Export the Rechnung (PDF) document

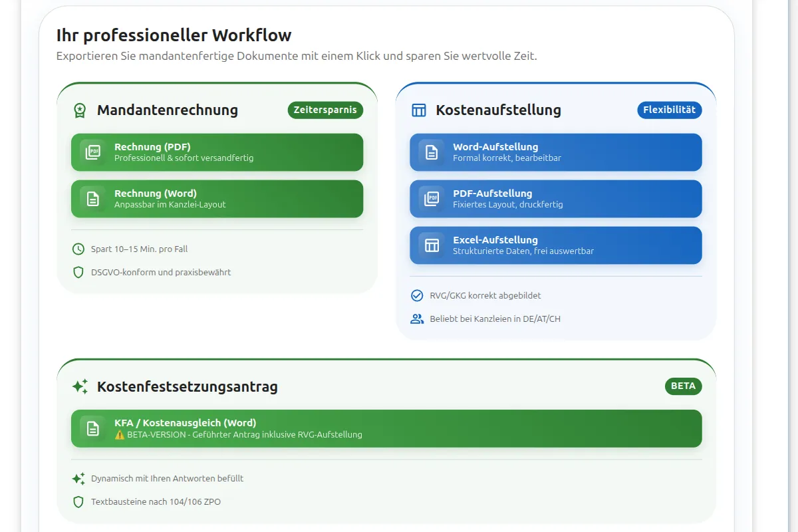pyautogui.click(x=217, y=152)
